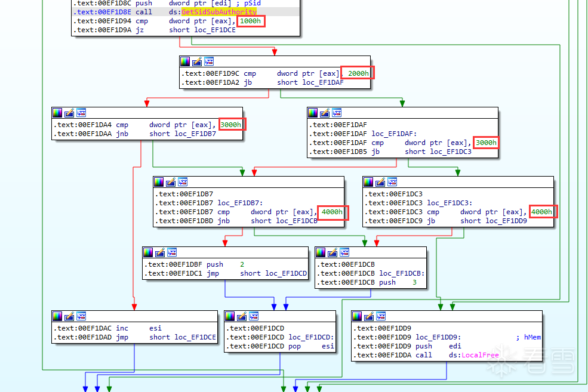
Task: Click the node color icon in the loc_EF1DD9 block
Action: coord(357,316)
